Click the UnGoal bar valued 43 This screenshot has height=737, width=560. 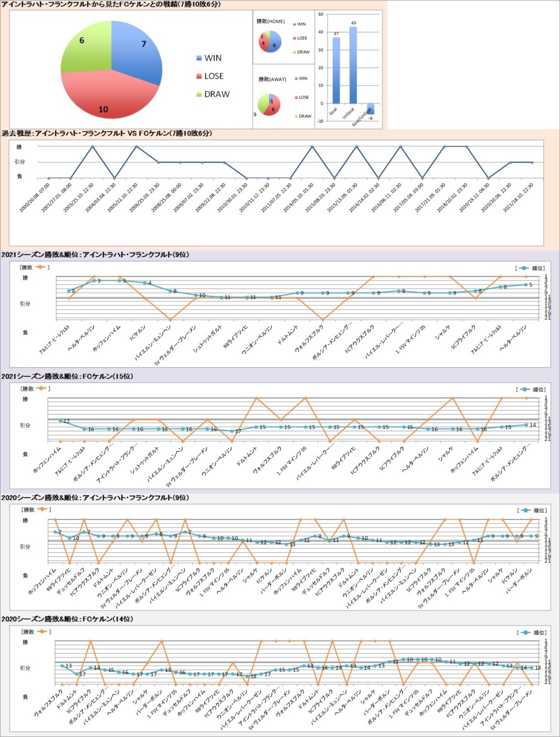[x=353, y=65]
